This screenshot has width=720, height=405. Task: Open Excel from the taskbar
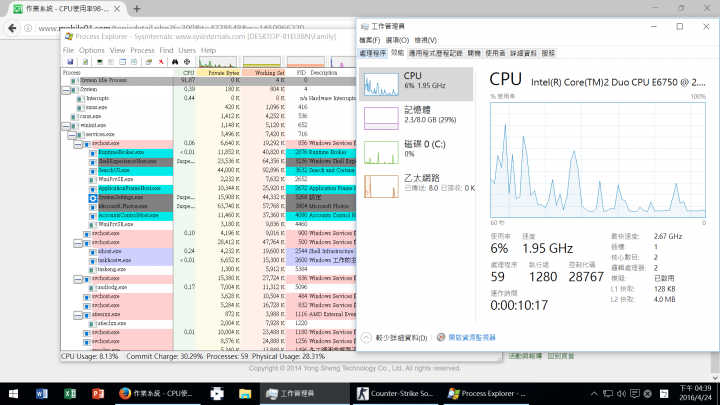point(70,394)
